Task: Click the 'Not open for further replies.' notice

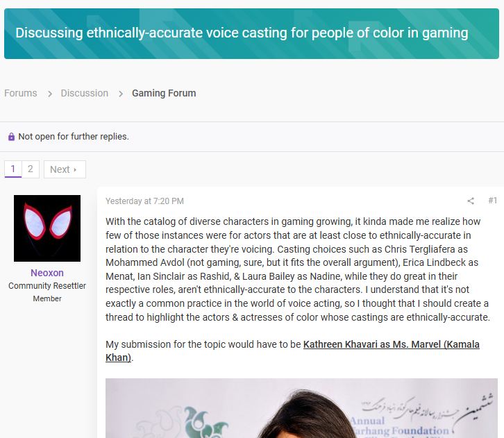Action: point(74,137)
